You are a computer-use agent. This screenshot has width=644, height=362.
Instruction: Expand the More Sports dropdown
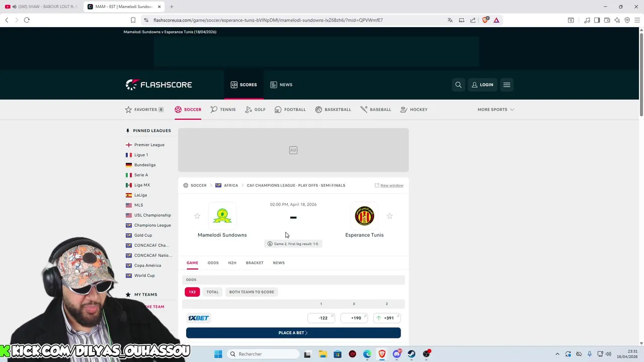[x=496, y=110]
